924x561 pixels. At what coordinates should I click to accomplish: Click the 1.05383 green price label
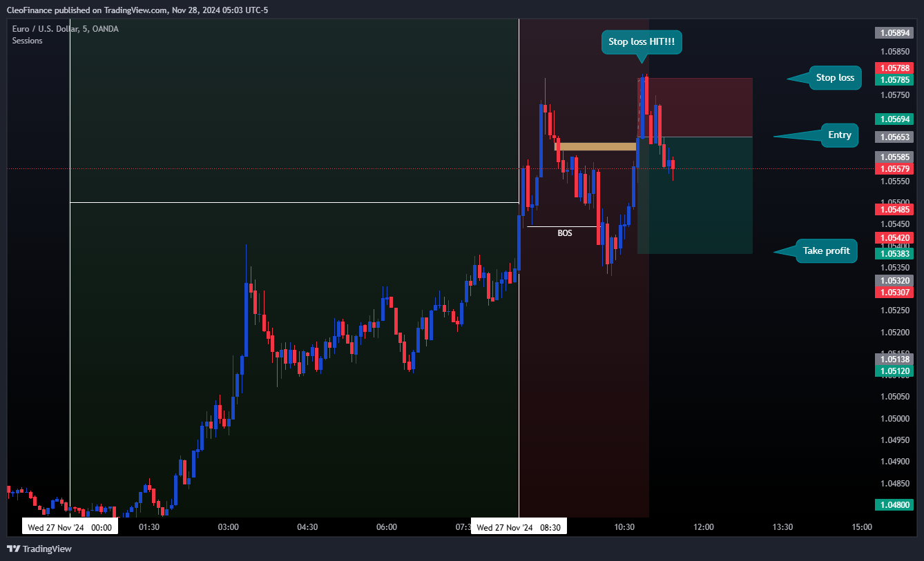tap(894, 253)
